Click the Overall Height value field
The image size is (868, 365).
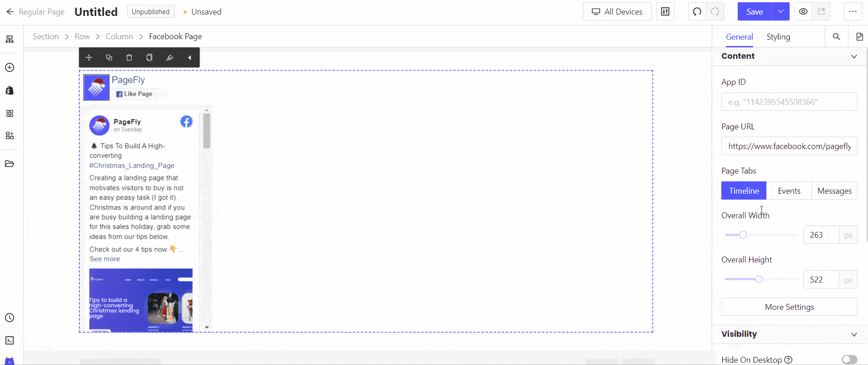pyautogui.click(x=821, y=279)
